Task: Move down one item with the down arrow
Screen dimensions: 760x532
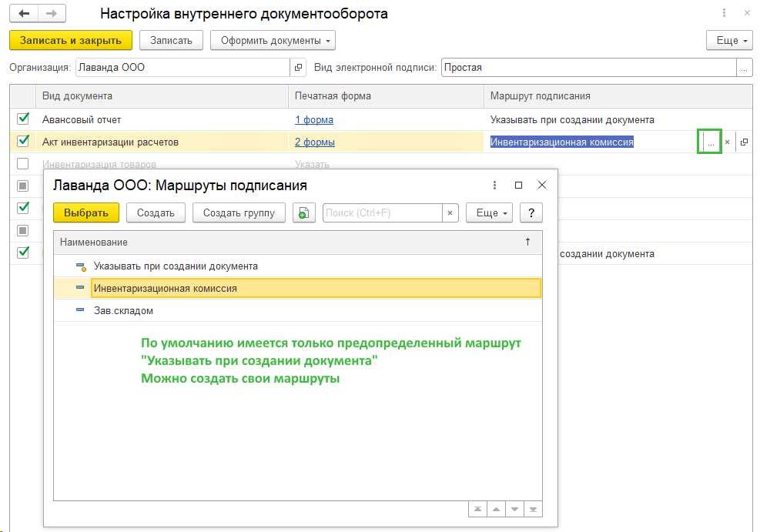Action: click(514, 509)
